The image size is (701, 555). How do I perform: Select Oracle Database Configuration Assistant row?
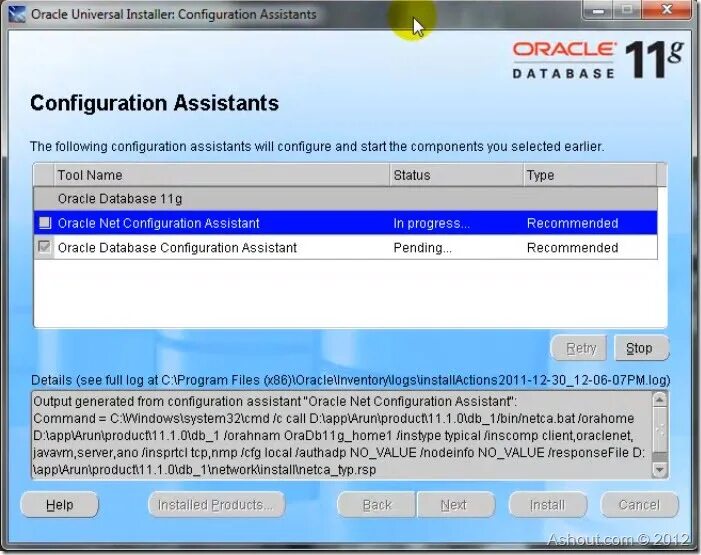point(346,247)
